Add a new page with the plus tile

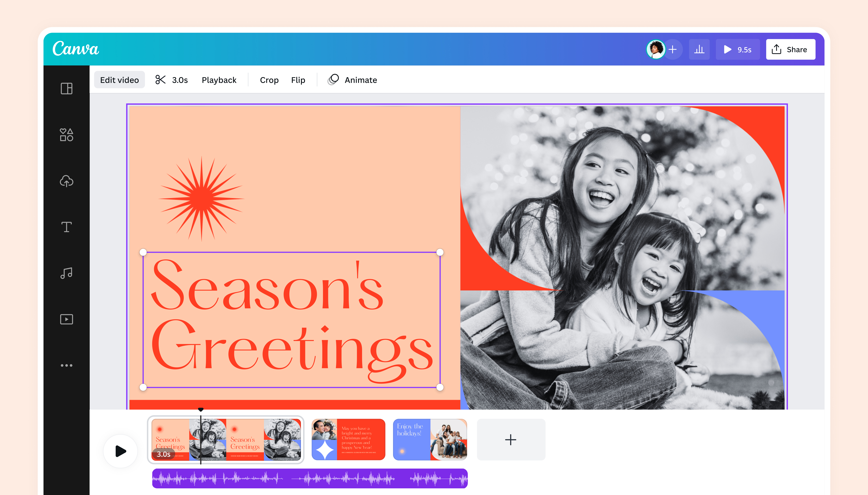[511, 440]
